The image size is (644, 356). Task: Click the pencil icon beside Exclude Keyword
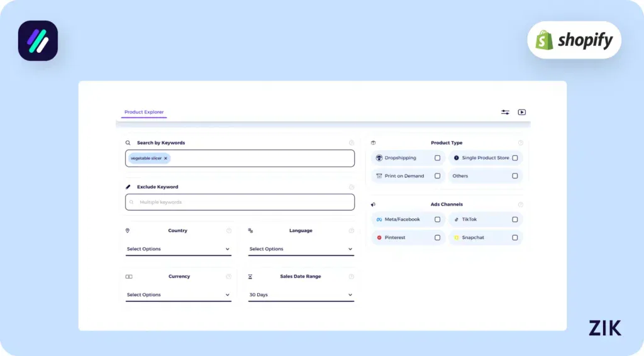[128, 187]
